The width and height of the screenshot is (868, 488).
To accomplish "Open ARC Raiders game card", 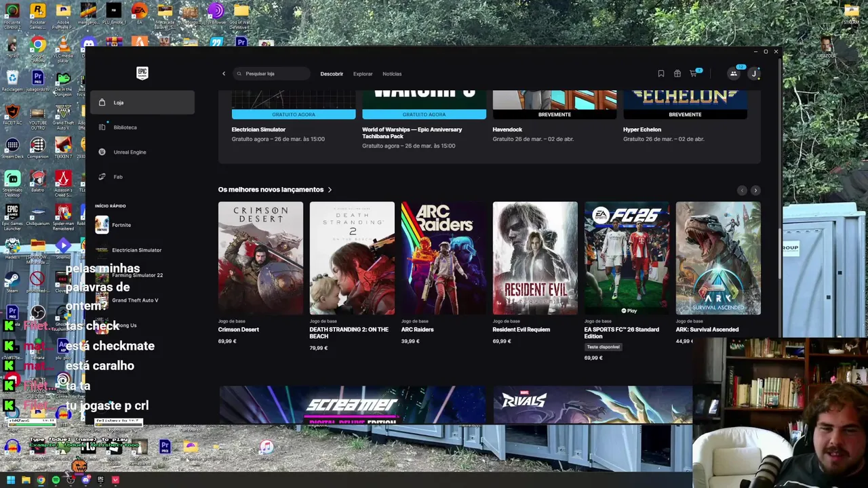I will point(443,258).
